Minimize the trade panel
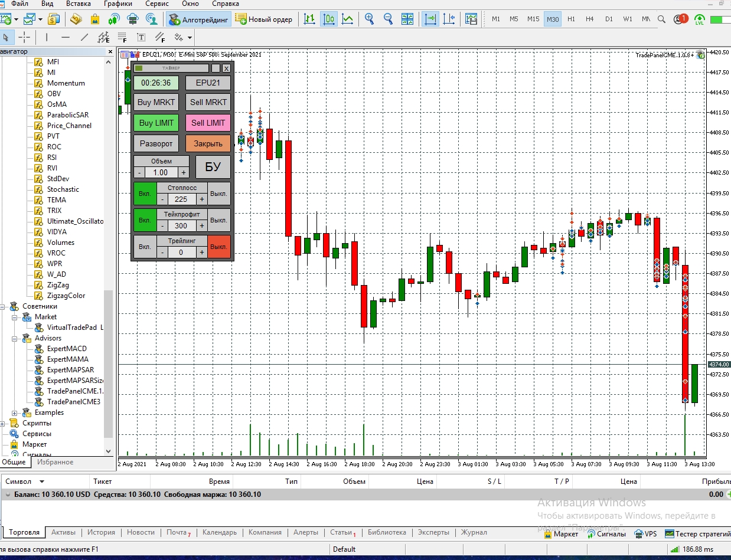 (x=216, y=68)
